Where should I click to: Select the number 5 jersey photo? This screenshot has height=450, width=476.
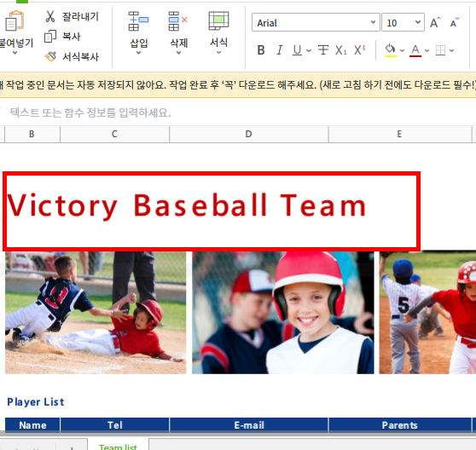tap(427, 313)
